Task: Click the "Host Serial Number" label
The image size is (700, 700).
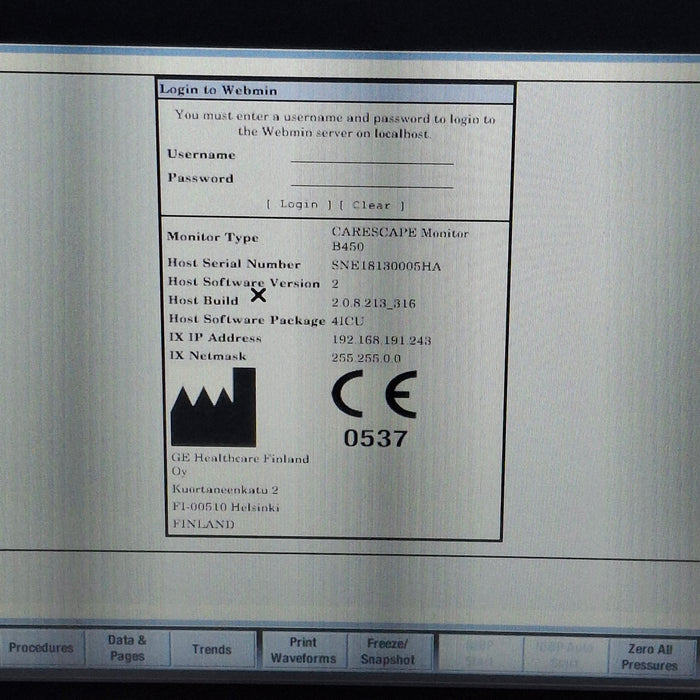Action: click(x=234, y=263)
